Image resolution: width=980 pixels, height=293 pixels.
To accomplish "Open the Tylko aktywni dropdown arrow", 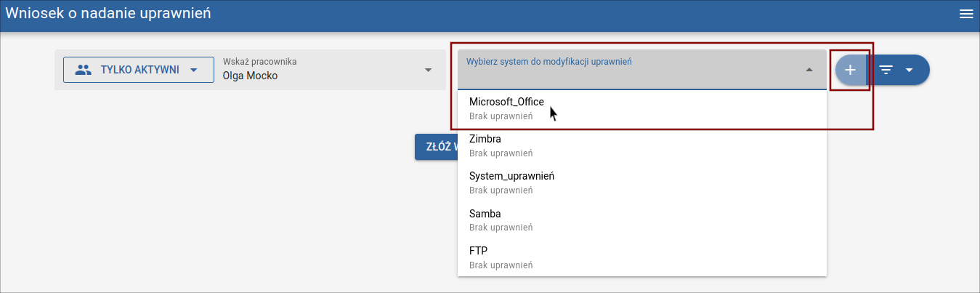I will pyautogui.click(x=194, y=70).
